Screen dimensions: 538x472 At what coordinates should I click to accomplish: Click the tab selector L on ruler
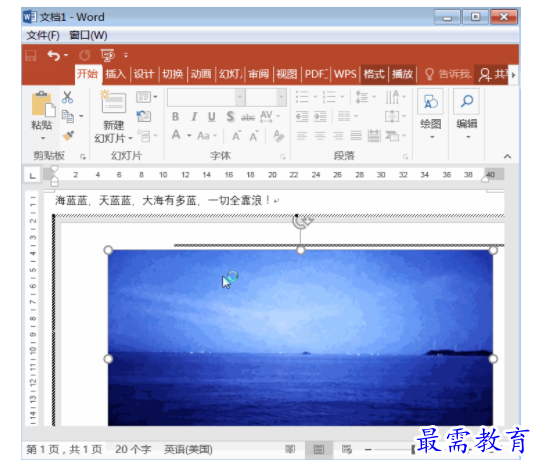pyautogui.click(x=33, y=176)
